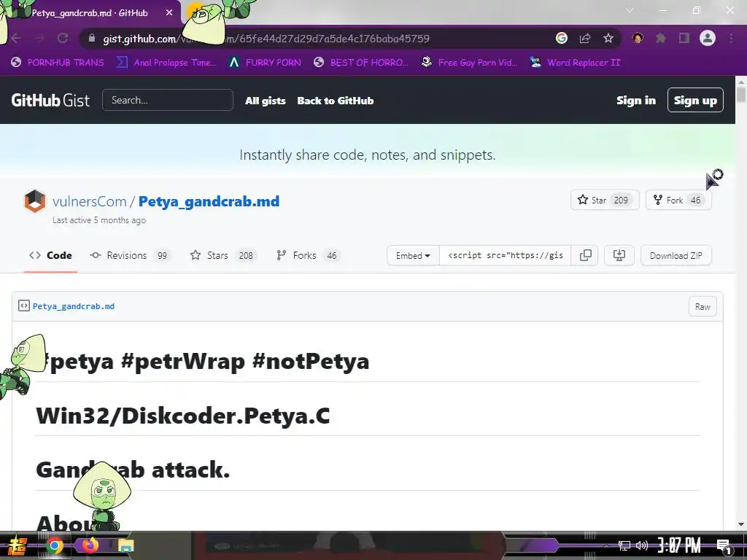This screenshot has width=747, height=560.
Task: Open the extensions puzzle icon
Action: pyautogui.click(x=661, y=38)
